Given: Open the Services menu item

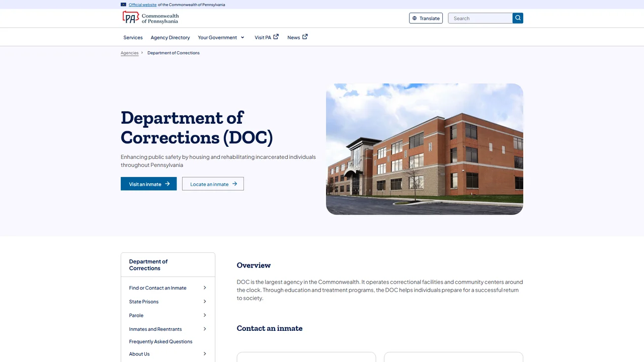Looking at the screenshot, I should [133, 38].
